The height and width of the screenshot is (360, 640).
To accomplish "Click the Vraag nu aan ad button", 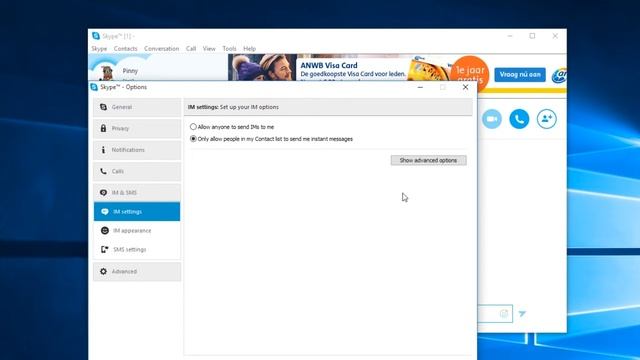I will point(520,75).
